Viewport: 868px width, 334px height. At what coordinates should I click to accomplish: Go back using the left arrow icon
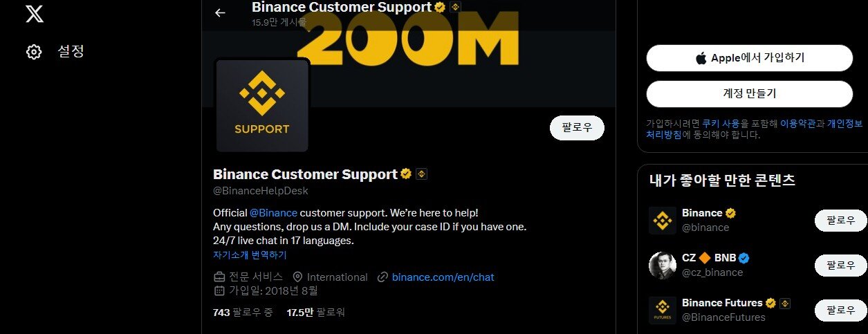[x=220, y=12]
